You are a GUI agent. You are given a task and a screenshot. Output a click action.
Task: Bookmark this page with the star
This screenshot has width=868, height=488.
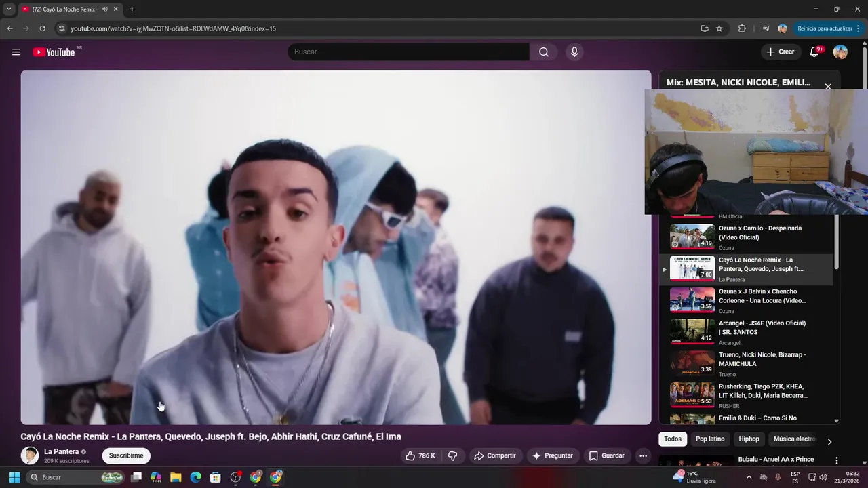click(719, 28)
